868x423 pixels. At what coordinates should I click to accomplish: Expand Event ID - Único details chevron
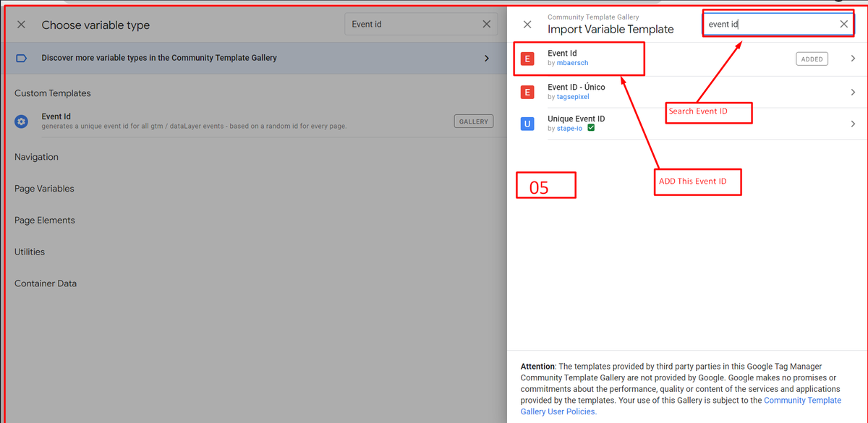(853, 92)
